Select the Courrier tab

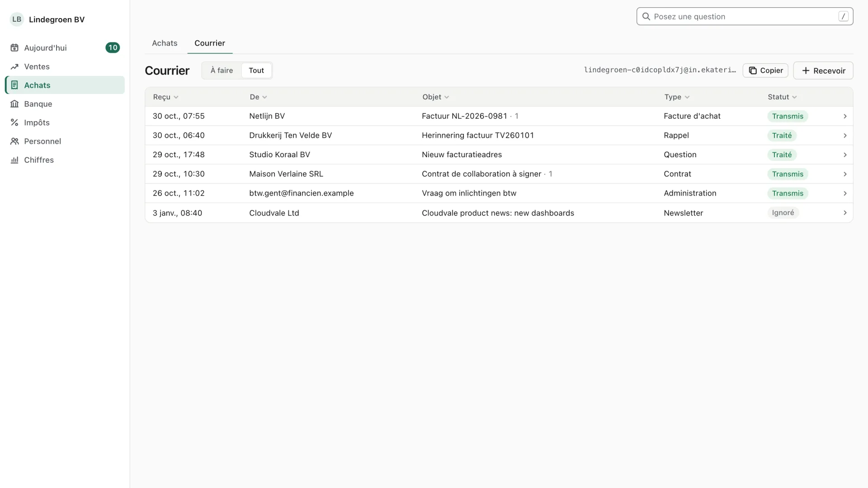point(210,43)
